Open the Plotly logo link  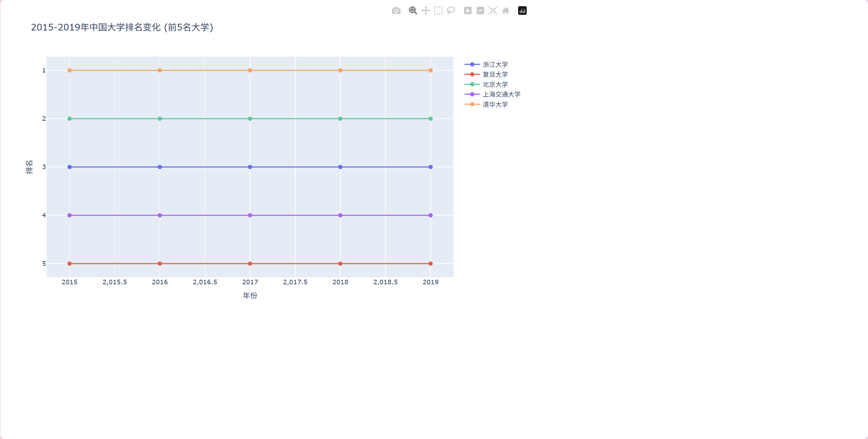pyautogui.click(x=522, y=11)
